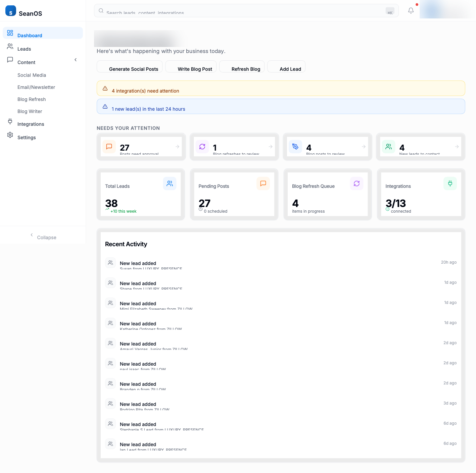Open the New leads to contact card
Screen dimensions: 476x473
[420, 147]
